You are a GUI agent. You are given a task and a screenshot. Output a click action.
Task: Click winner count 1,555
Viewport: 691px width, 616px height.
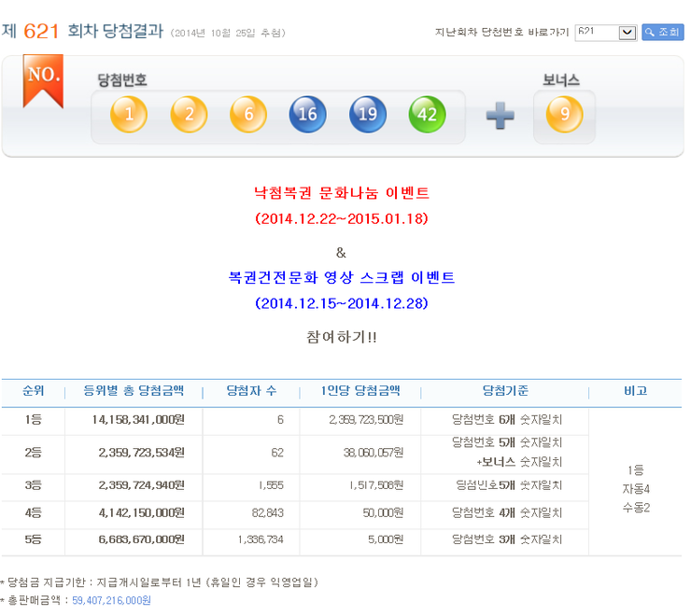271,485
